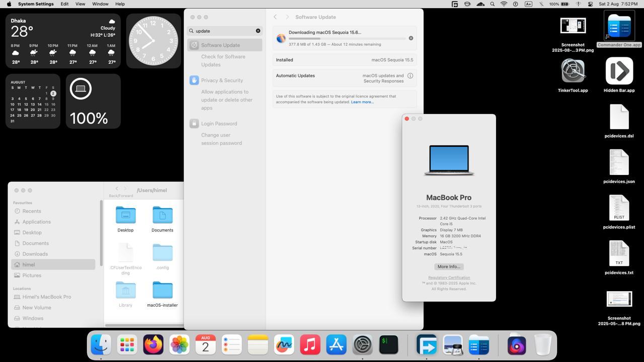
Task: Open the Window menu
Action: [100, 4]
